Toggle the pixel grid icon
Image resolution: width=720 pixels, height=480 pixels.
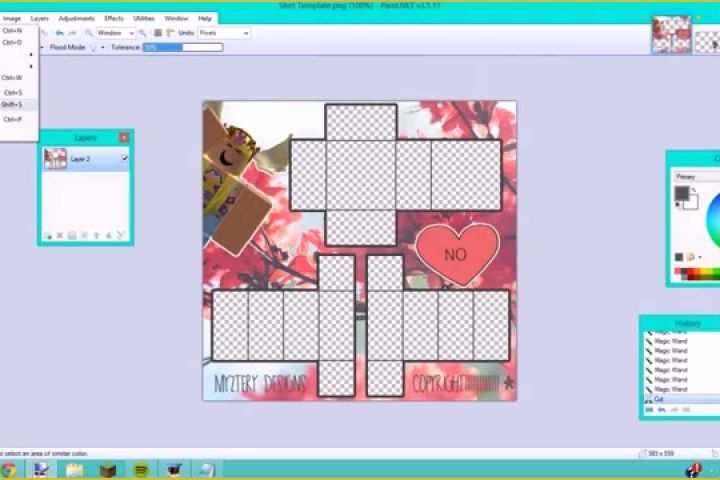[x=158, y=33]
